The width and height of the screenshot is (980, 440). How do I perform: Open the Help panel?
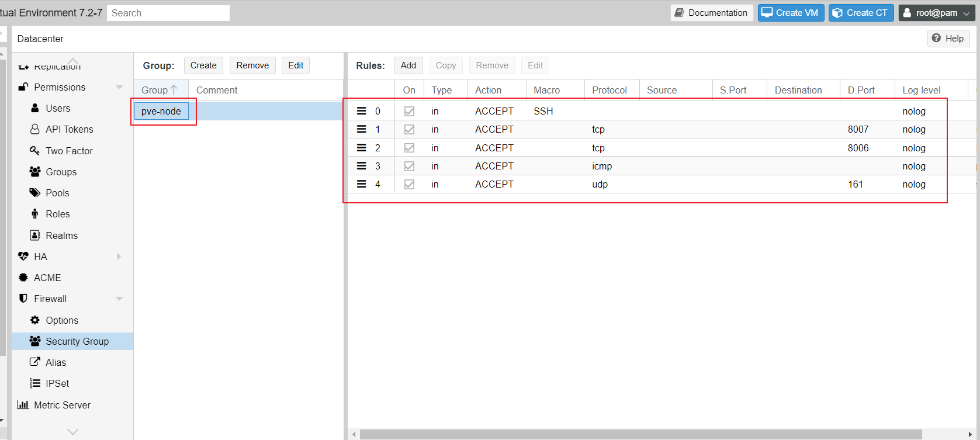point(948,39)
